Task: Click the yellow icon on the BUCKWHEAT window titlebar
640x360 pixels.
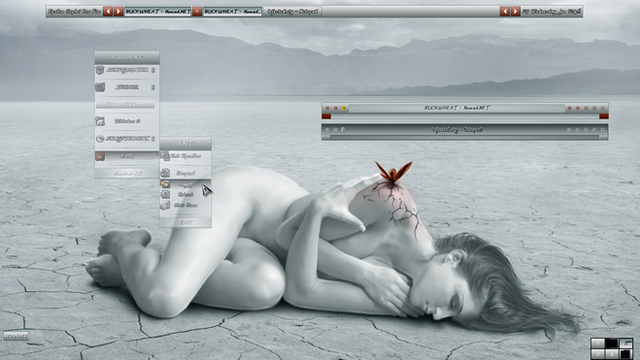Action: click(344, 108)
